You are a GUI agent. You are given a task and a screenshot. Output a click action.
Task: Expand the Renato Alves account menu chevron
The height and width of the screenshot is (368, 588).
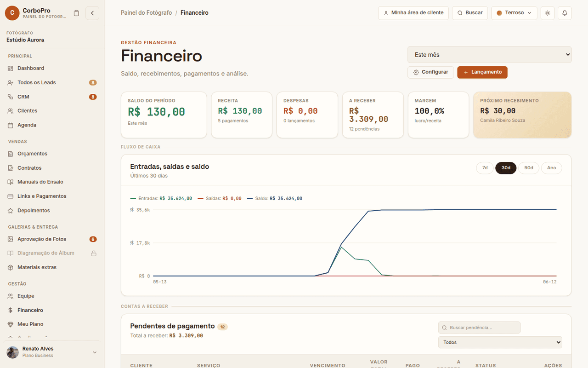click(x=95, y=352)
